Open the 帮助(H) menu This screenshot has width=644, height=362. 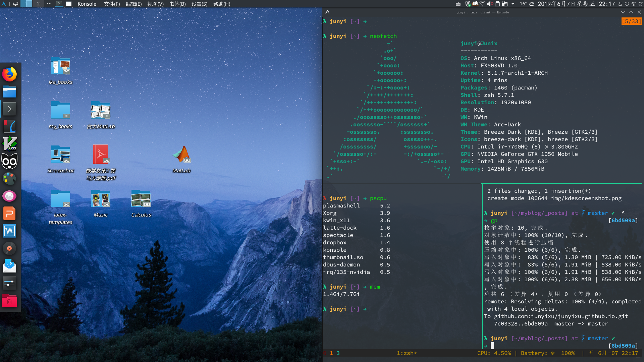pos(222,4)
